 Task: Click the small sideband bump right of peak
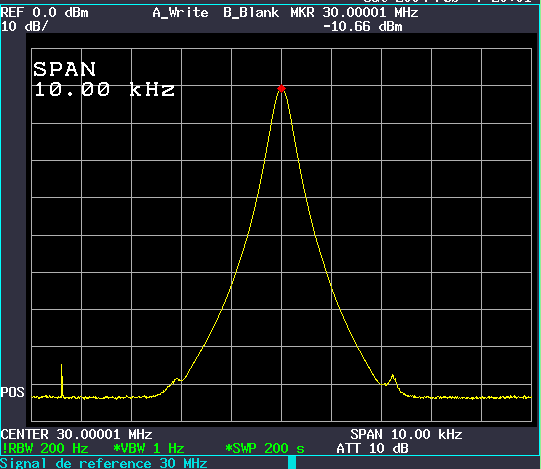click(x=392, y=380)
